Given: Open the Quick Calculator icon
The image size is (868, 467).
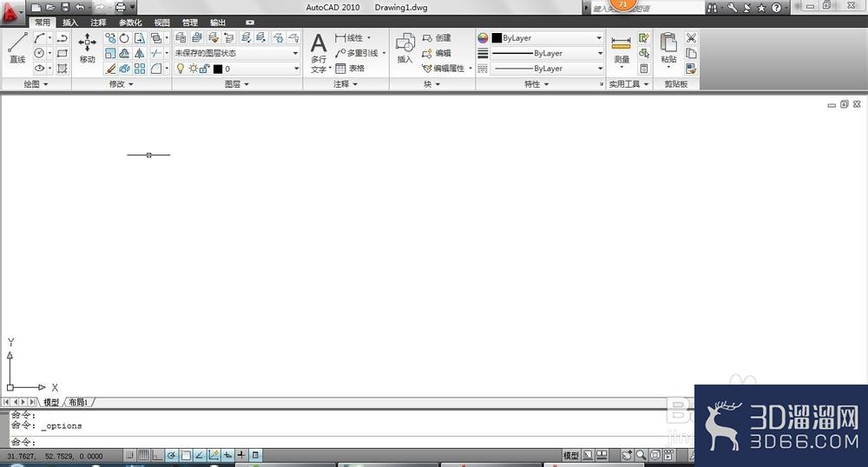Looking at the screenshot, I should 644,69.
